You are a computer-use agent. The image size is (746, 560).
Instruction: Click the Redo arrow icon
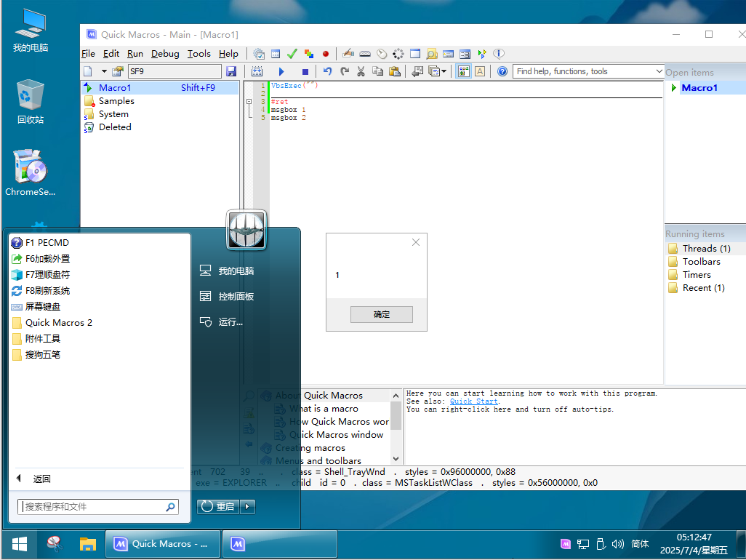(x=345, y=71)
